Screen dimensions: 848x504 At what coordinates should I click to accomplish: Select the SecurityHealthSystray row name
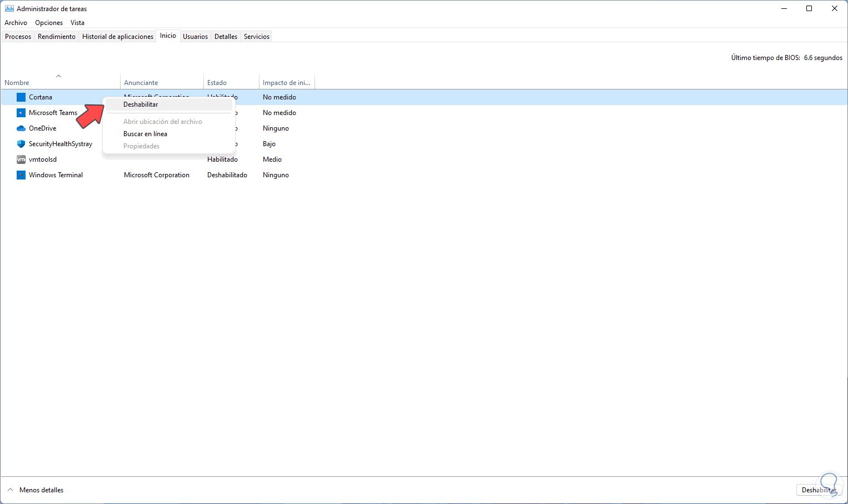[x=61, y=144]
